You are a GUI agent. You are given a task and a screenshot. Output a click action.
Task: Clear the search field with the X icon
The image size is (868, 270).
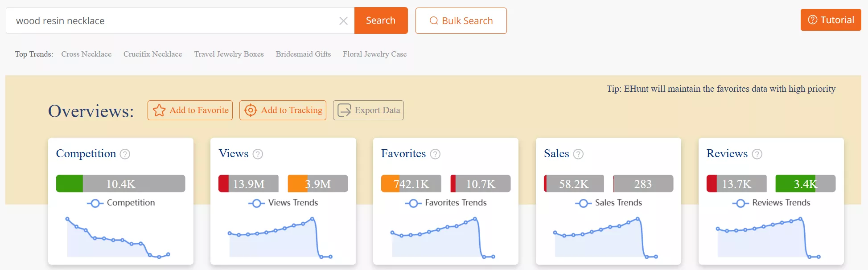click(343, 21)
